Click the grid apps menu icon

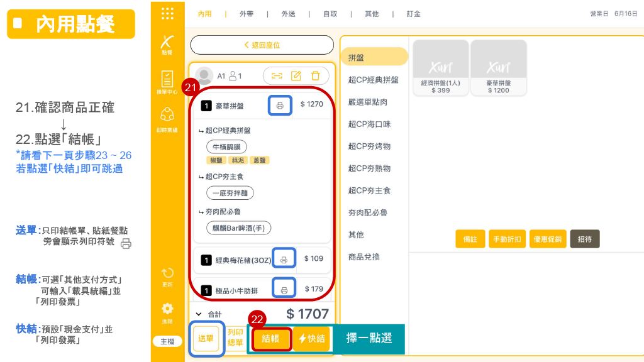(167, 13)
